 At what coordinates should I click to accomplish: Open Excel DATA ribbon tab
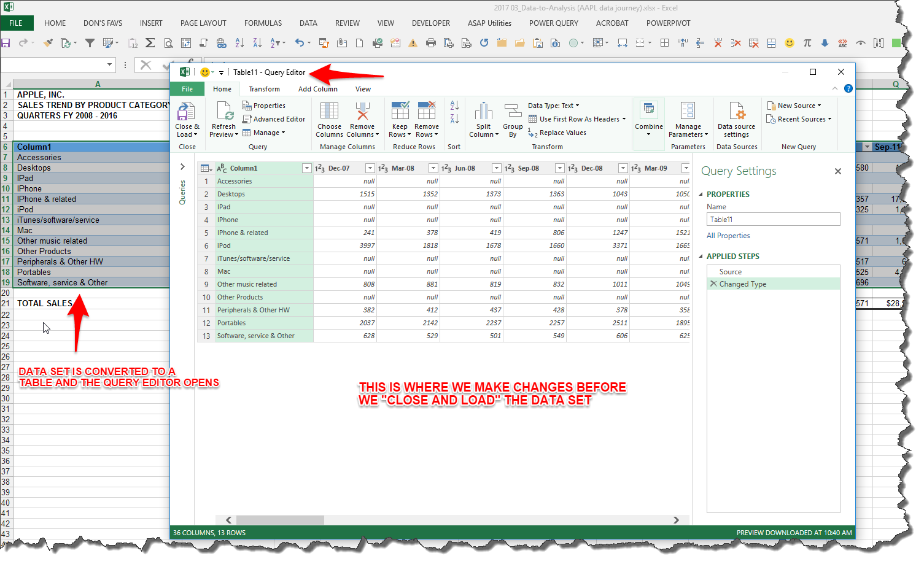(x=308, y=23)
